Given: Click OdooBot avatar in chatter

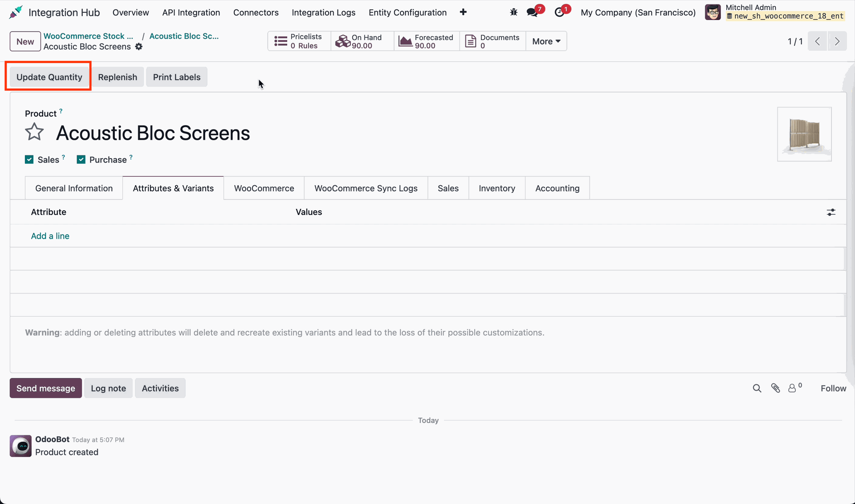Looking at the screenshot, I should pos(20,446).
